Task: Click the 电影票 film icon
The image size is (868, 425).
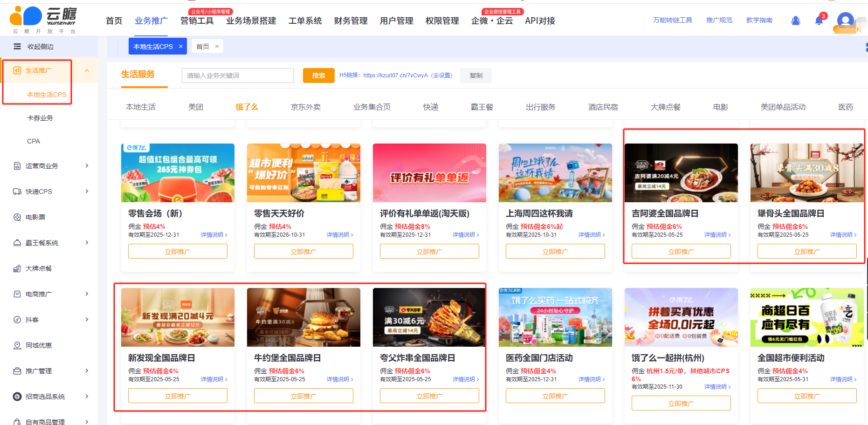Action: pos(17,217)
